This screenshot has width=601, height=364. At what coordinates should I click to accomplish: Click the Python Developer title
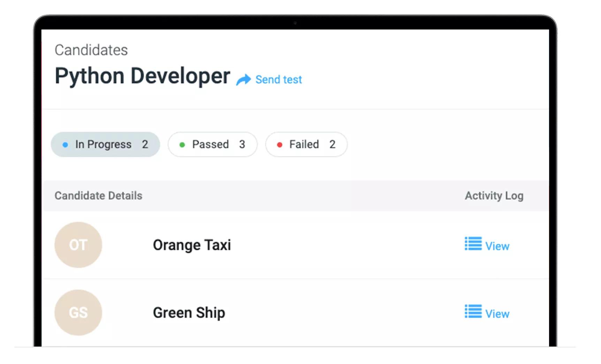pos(142,76)
